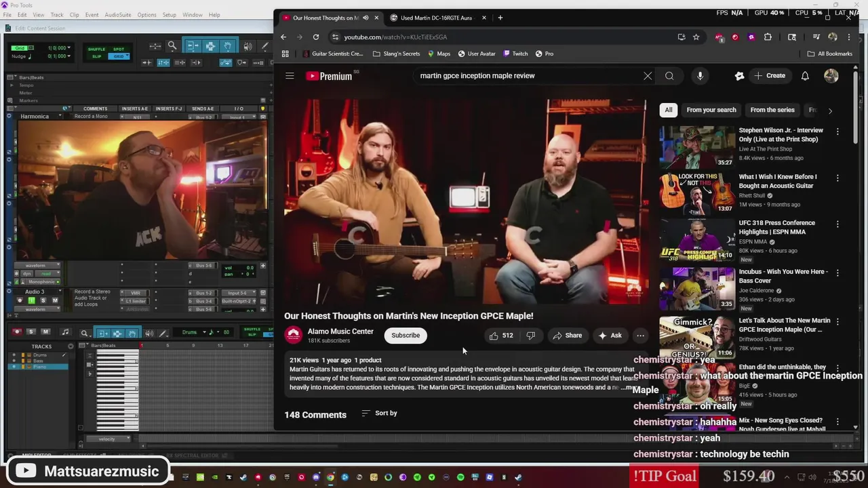Select Bass in the TRACKS list
868x488 pixels.
pyautogui.click(x=39, y=361)
